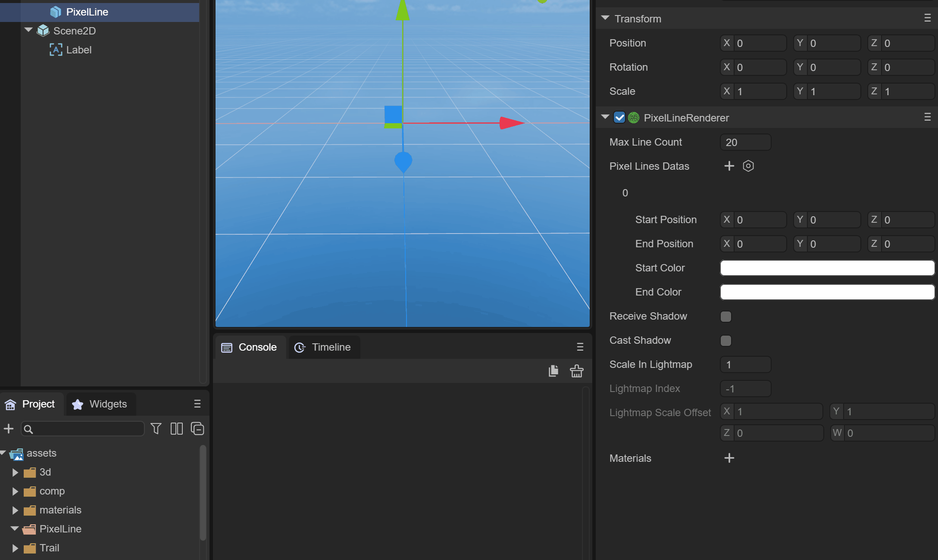
Task: Add a new asset with the Project plus icon
Action: click(x=9, y=429)
